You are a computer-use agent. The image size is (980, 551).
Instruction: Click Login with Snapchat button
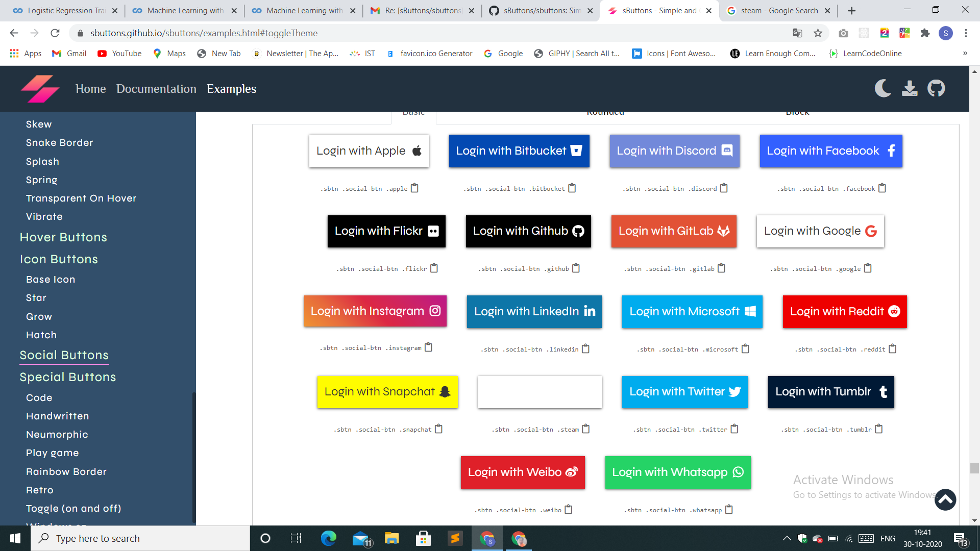[387, 392]
